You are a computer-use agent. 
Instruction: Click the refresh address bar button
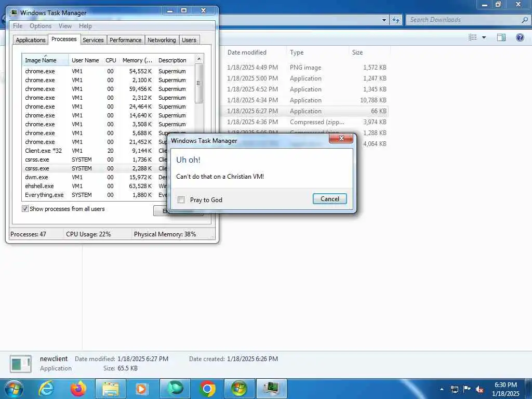pos(395,20)
